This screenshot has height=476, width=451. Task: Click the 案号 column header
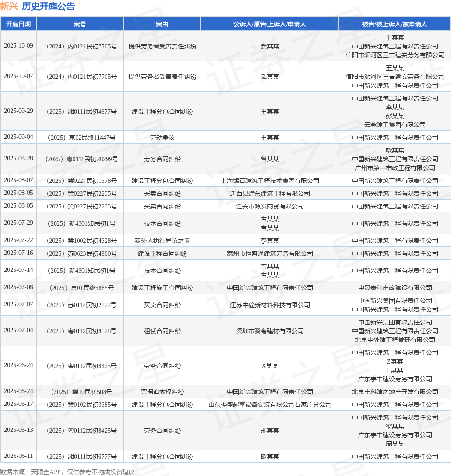point(80,24)
